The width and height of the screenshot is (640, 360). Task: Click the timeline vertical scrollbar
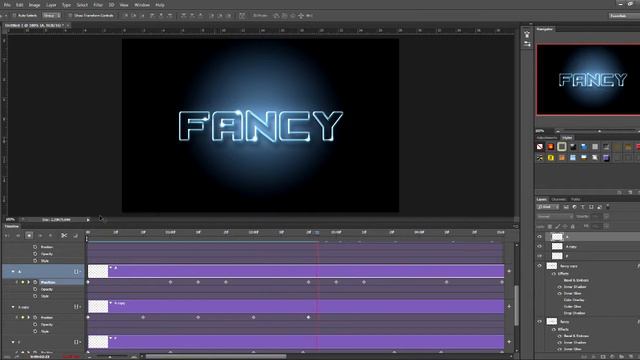517,305
